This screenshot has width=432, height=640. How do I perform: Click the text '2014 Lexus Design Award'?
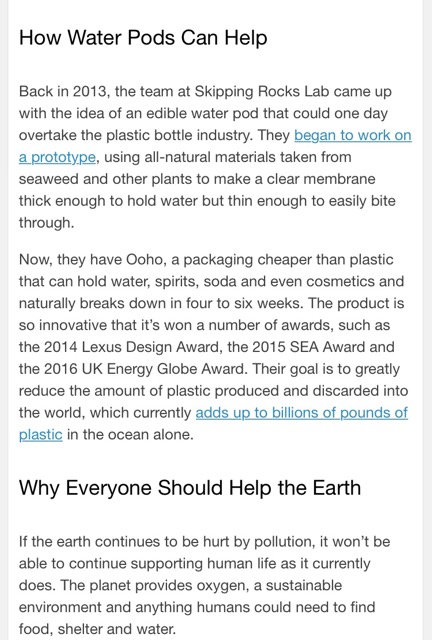(134, 347)
